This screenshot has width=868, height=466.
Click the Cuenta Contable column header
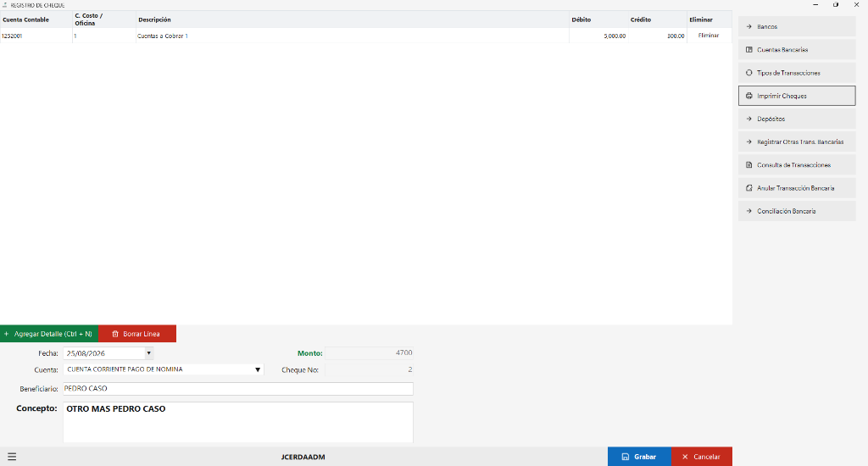(36, 19)
